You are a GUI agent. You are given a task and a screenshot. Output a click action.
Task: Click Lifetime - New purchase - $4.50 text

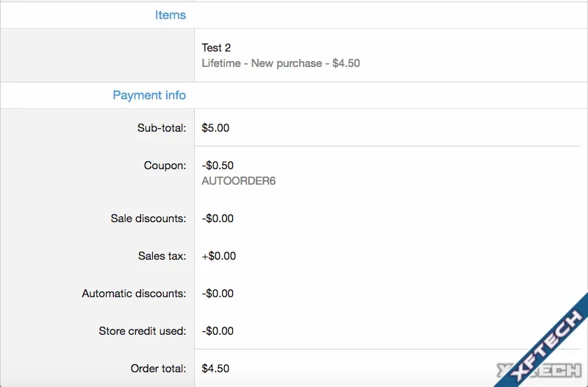tap(281, 63)
